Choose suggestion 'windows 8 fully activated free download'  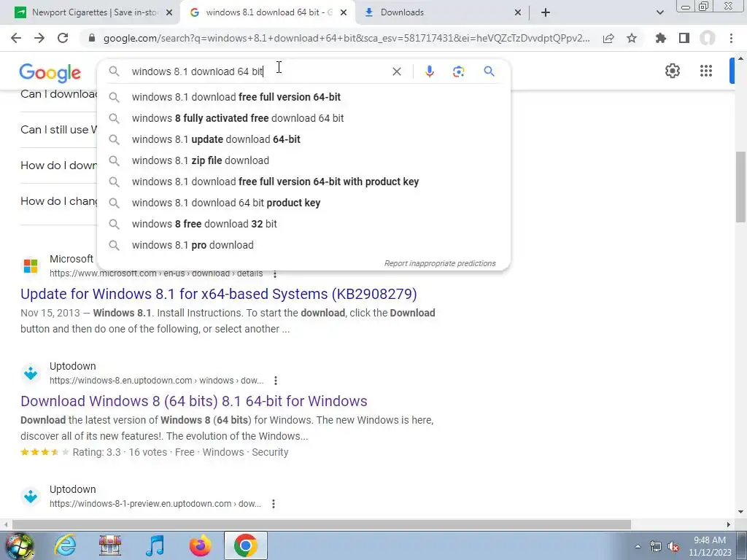(x=303, y=118)
